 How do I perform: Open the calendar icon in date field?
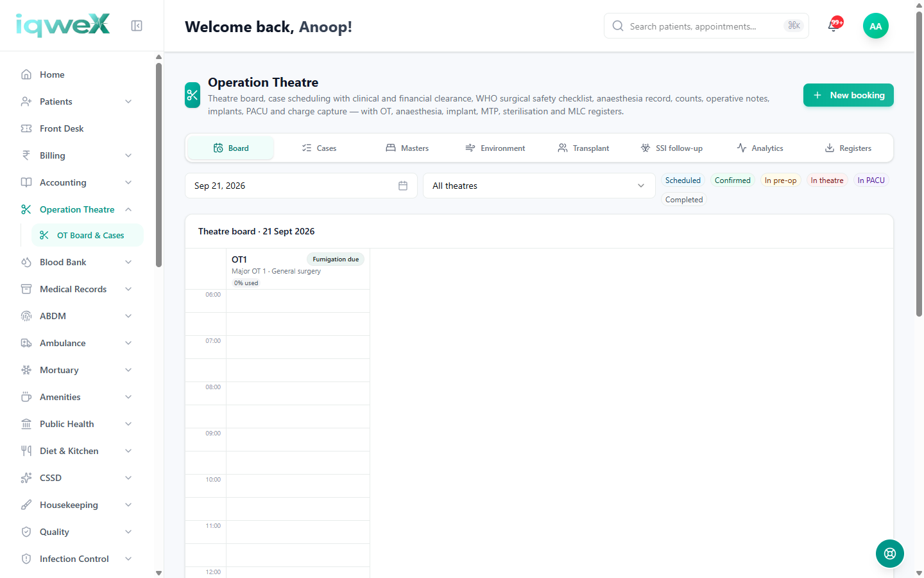(403, 186)
